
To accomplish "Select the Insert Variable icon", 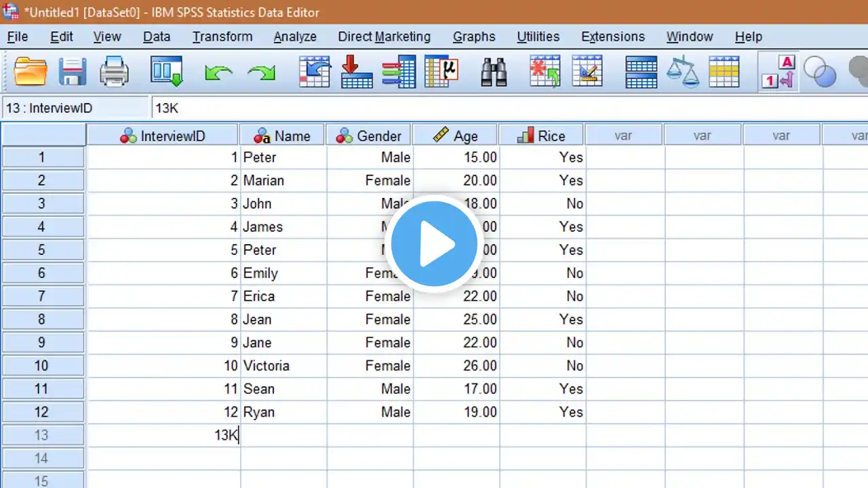I will tap(587, 71).
